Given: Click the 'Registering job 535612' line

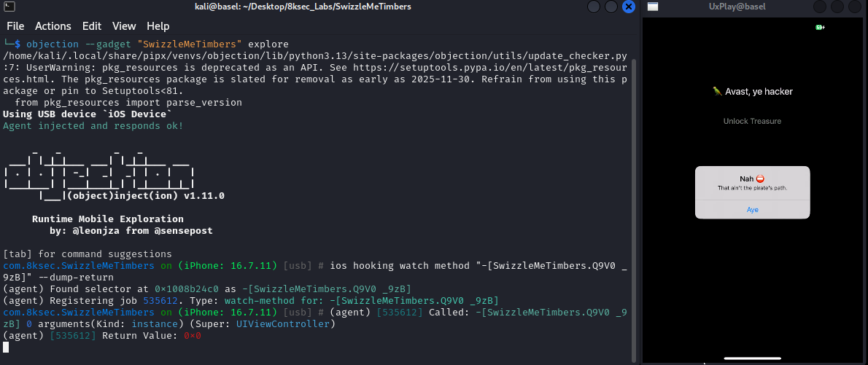Looking at the screenshot, I should 252,300.
